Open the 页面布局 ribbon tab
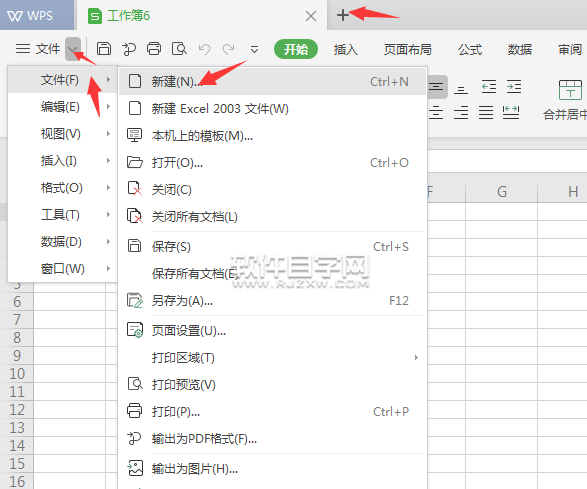Screen dimensions: 587x489 (408, 49)
